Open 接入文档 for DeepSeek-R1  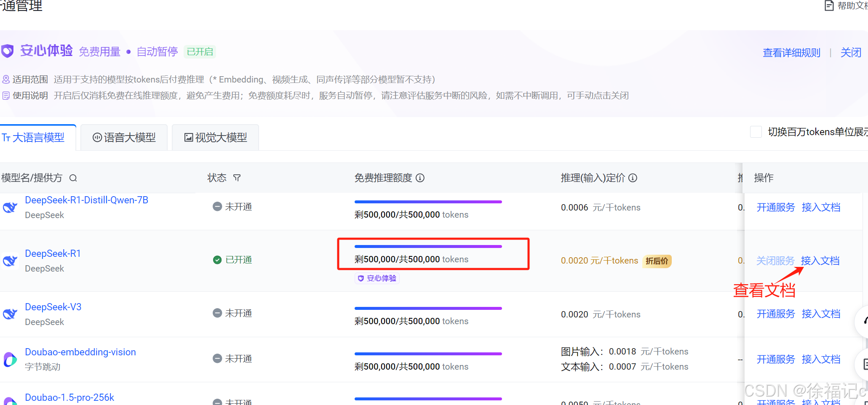pos(820,261)
